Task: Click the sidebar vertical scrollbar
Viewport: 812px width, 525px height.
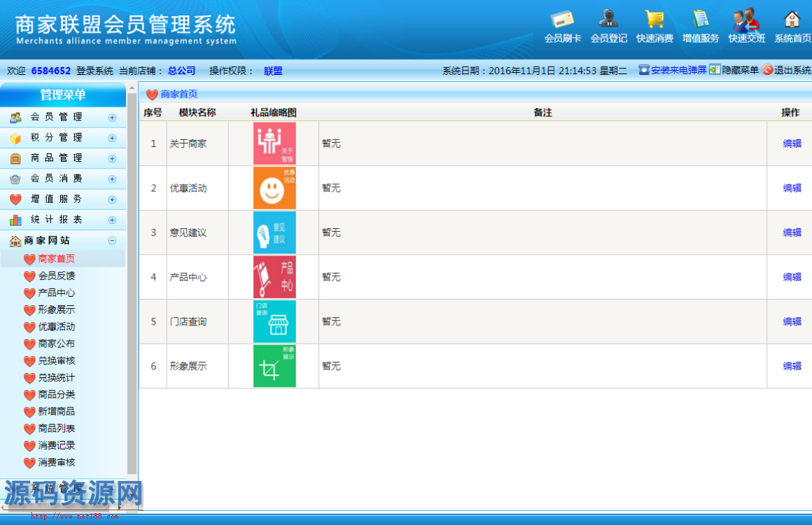Action: (x=132, y=280)
